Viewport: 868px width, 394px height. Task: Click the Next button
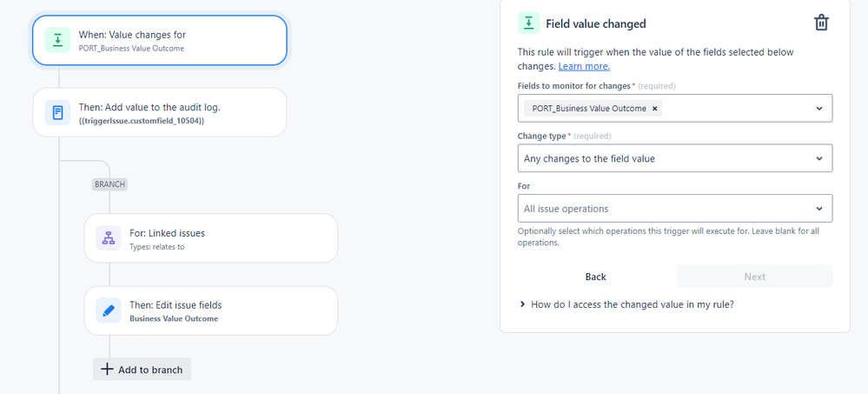click(x=754, y=277)
